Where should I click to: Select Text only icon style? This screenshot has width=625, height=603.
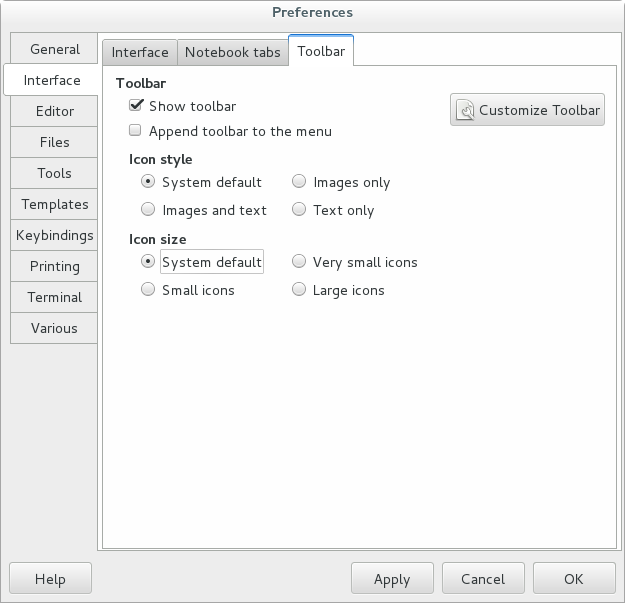[299, 210]
